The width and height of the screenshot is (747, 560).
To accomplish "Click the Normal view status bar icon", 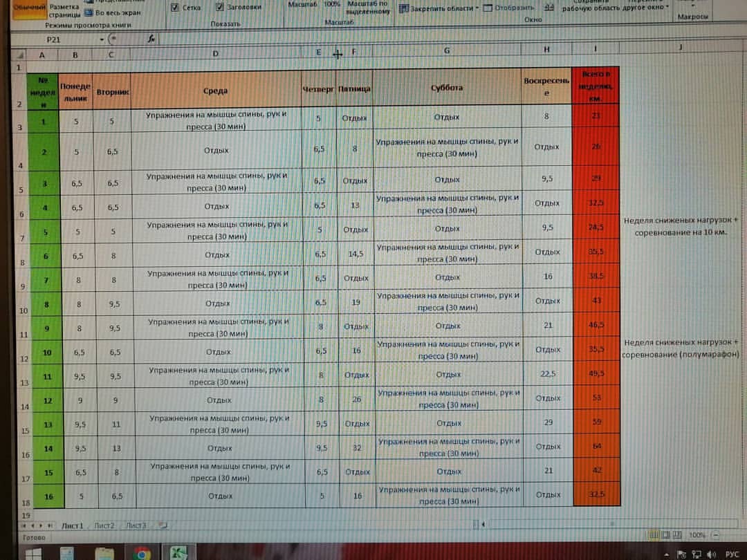I will [655, 534].
